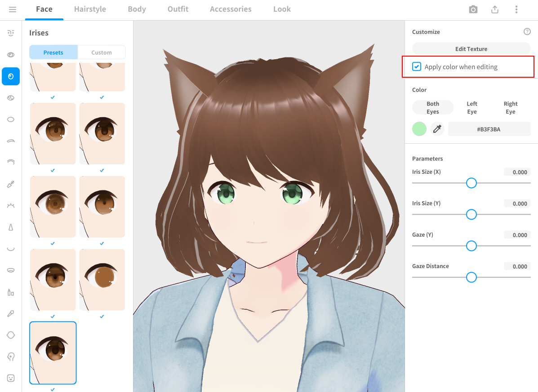This screenshot has width=538, height=392.
Task: Select the nose category in the sidebar
Action: [x=11, y=227]
